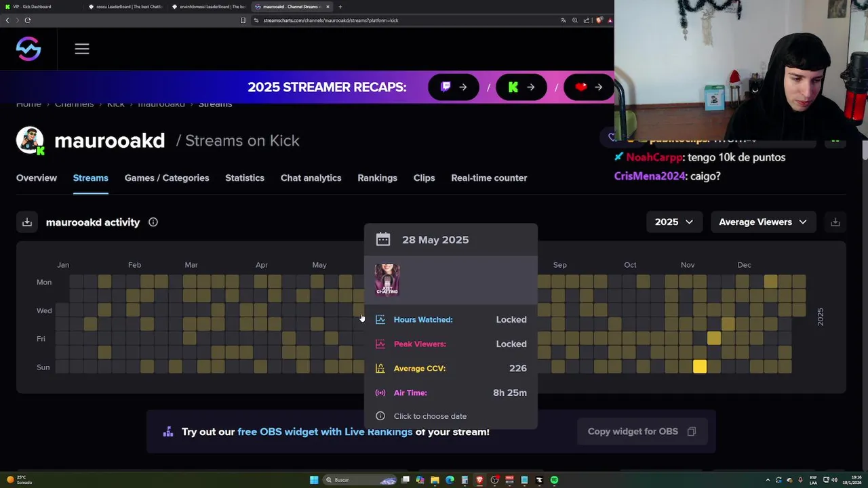Click the taskbar Buscar search box
Viewport: 868px width, 488px height.
click(359, 480)
